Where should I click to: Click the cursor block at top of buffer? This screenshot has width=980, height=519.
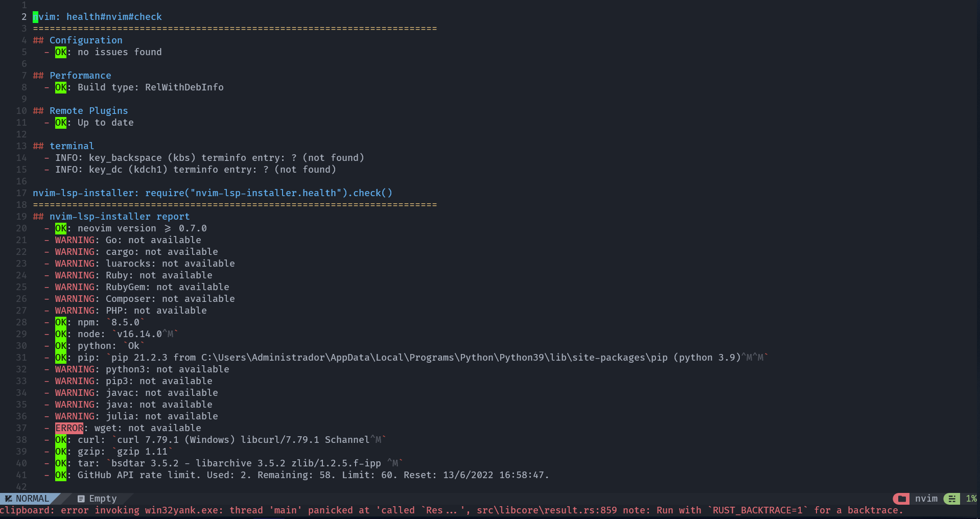(35, 17)
